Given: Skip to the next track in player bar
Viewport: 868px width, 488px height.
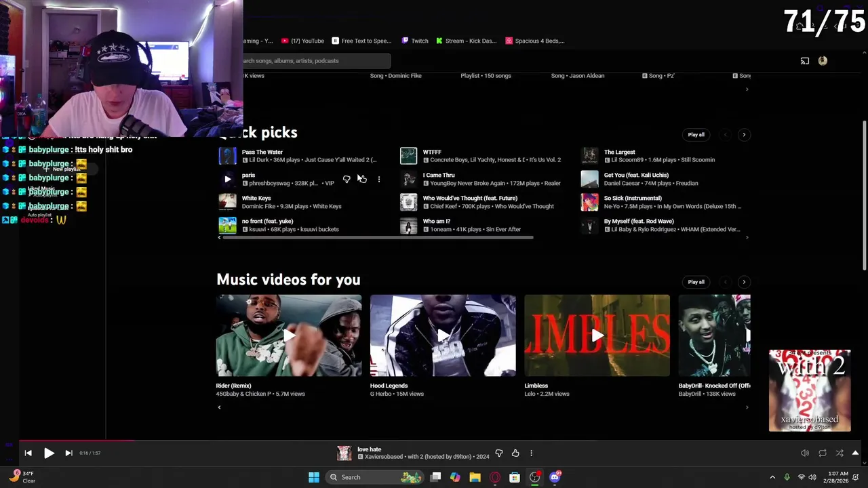Looking at the screenshot, I should pos(68,453).
